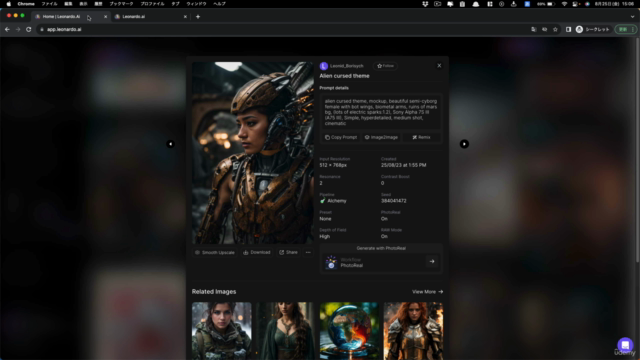
Task: Click the Dropbox menu bar icon
Action: click(x=425, y=4)
